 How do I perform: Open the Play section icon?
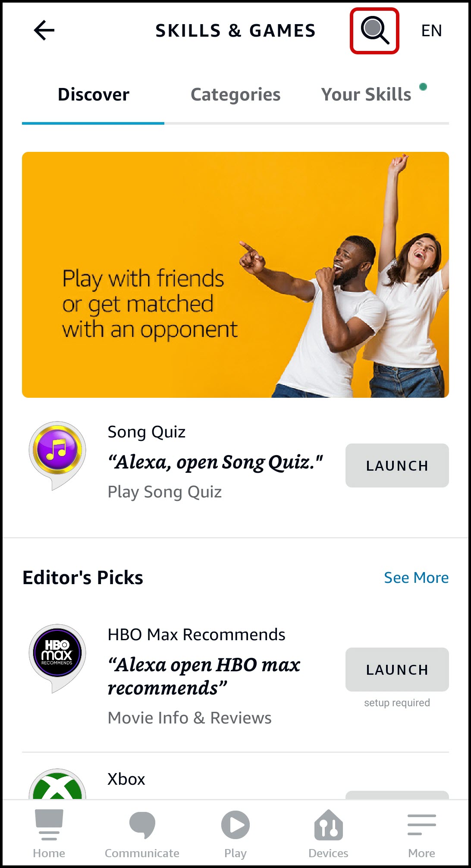(235, 825)
